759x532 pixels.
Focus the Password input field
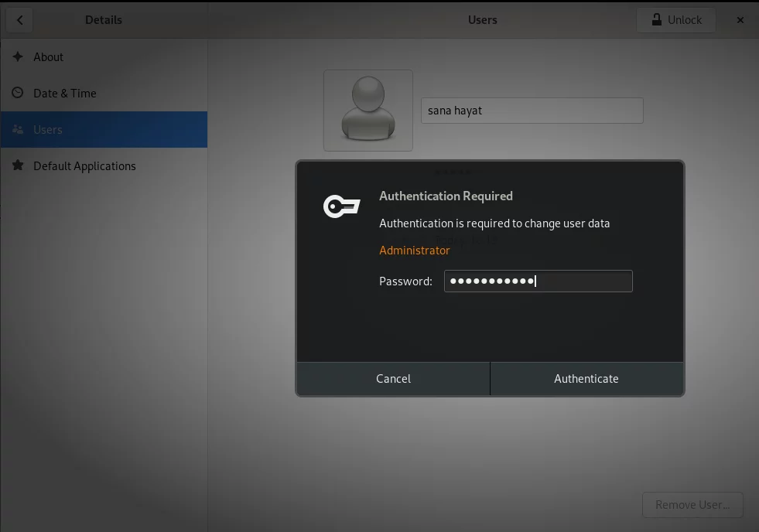pyautogui.click(x=538, y=281)
